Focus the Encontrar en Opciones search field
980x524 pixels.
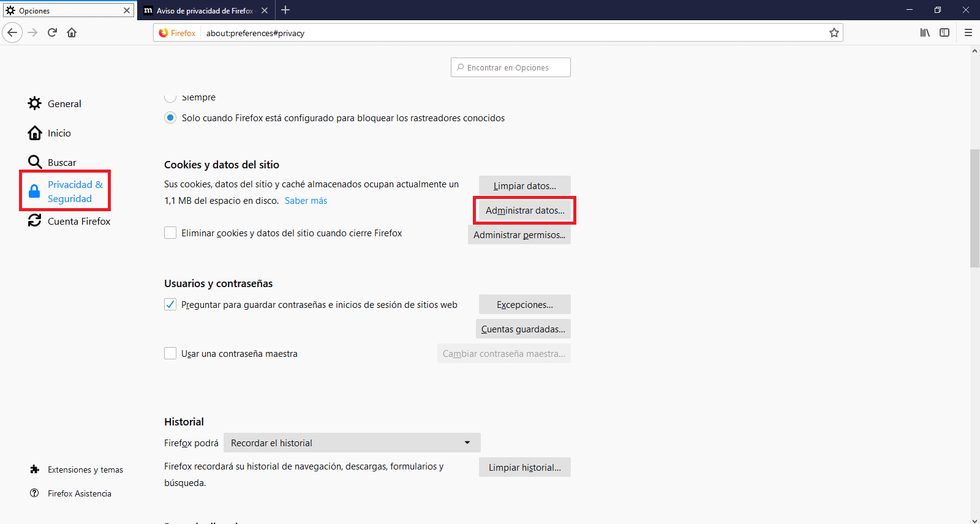(x=511, y=67)
